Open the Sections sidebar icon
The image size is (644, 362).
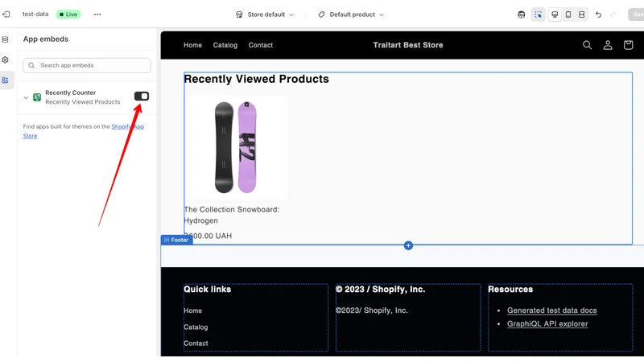(x=6, y=39)
